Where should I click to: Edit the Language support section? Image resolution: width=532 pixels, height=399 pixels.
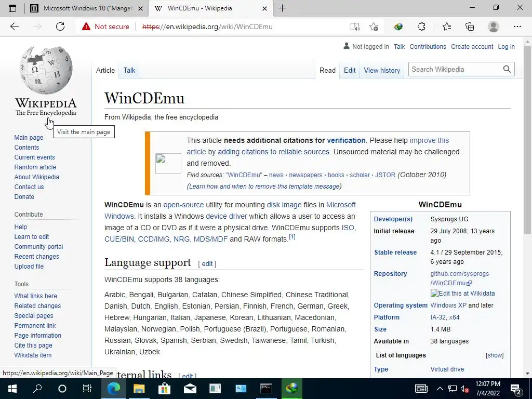point(207,263)
